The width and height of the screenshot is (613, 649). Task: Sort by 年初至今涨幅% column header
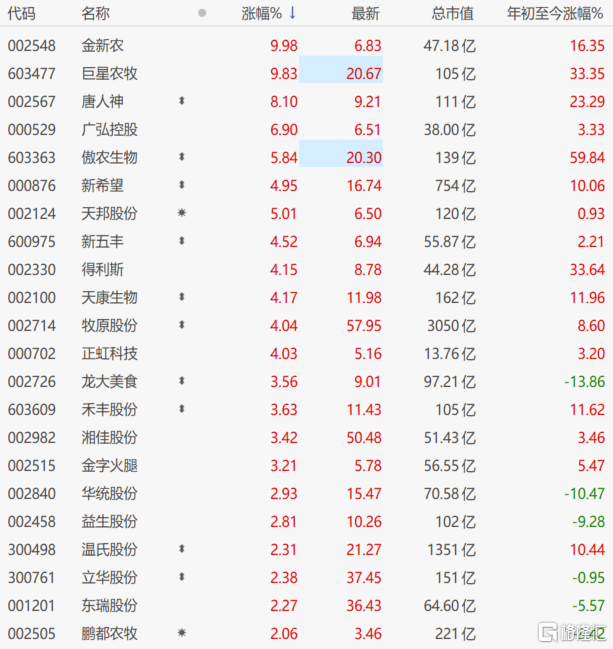point(555,14)
